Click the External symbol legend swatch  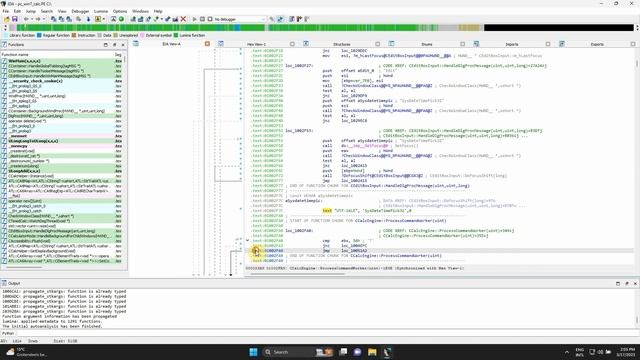coord(142,36)
